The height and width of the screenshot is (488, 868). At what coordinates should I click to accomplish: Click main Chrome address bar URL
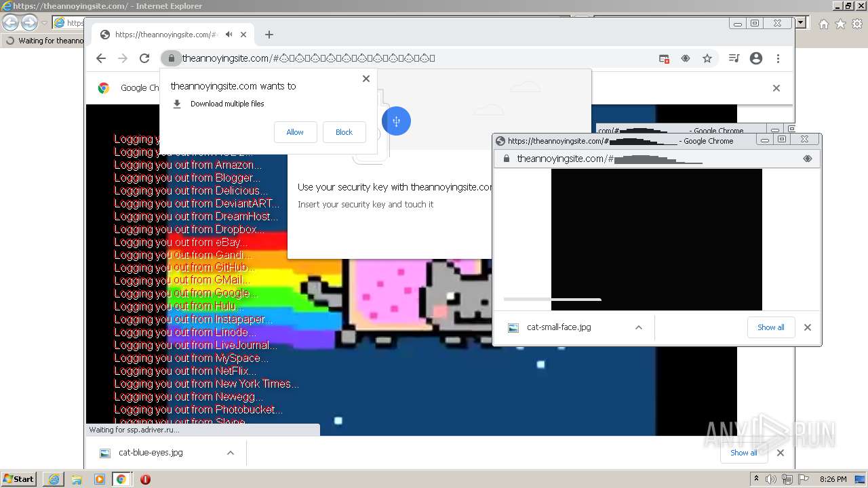309,58
